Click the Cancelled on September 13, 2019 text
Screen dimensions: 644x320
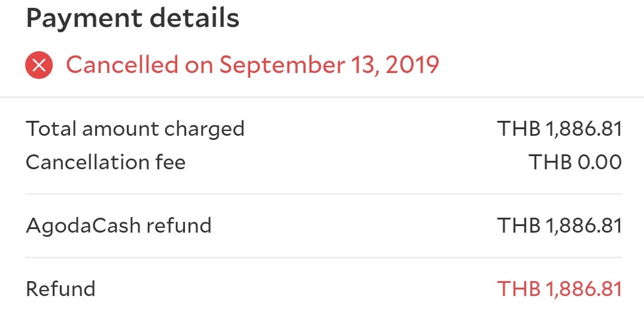point(253,65)
